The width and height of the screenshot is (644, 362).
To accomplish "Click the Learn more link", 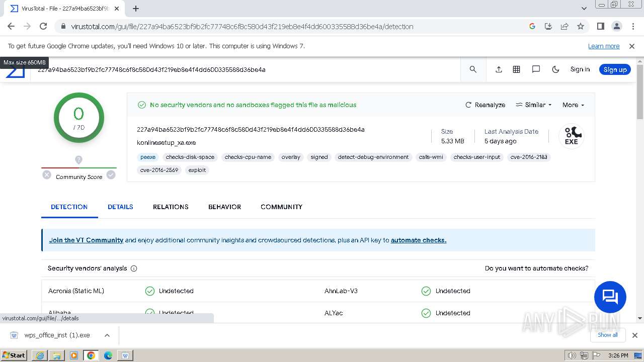I will pos(604,46).
